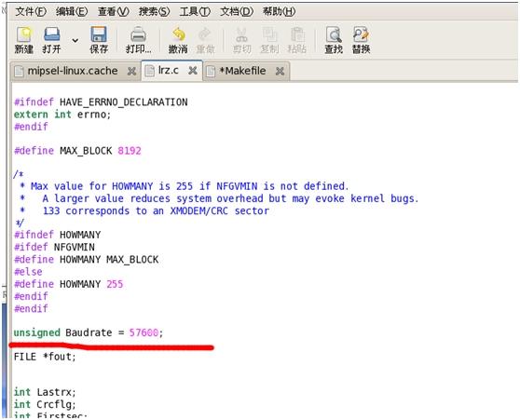The image size is (520, 420).
Task: Click 'HAVE_ERRNO_DECLARATION' in the code
Action: [123, 102]
